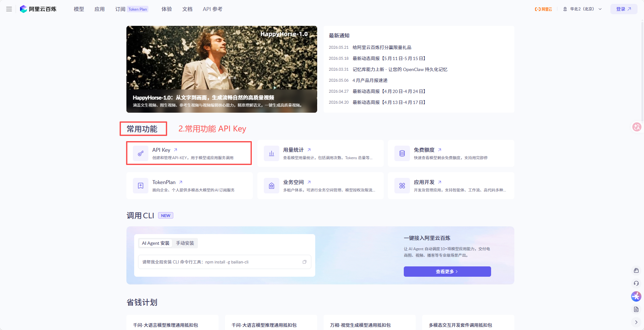Screen dimensions: 644x330
Task: Open 多模态交互开发套件调用抵扣包 card
Action: (x=468, y=322)
